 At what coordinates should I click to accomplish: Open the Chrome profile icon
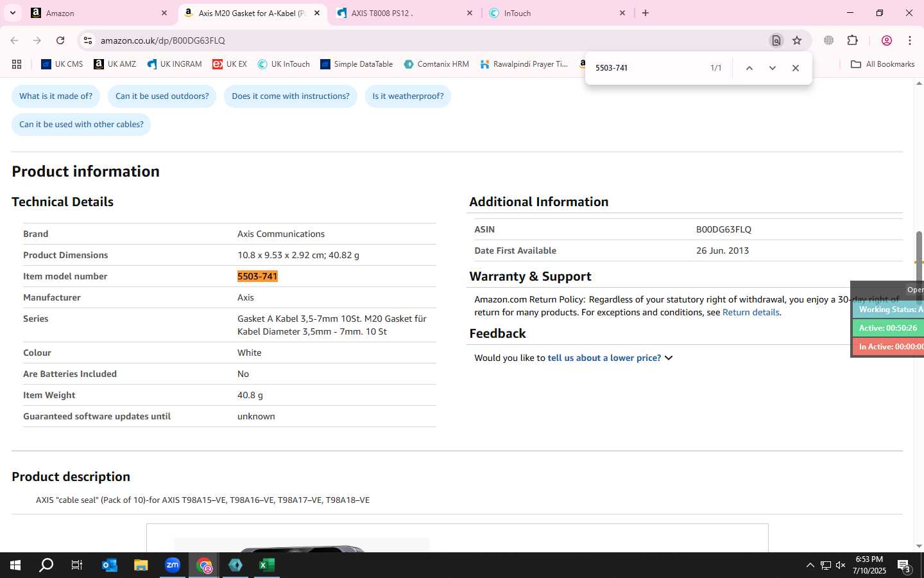click(887, 40)
